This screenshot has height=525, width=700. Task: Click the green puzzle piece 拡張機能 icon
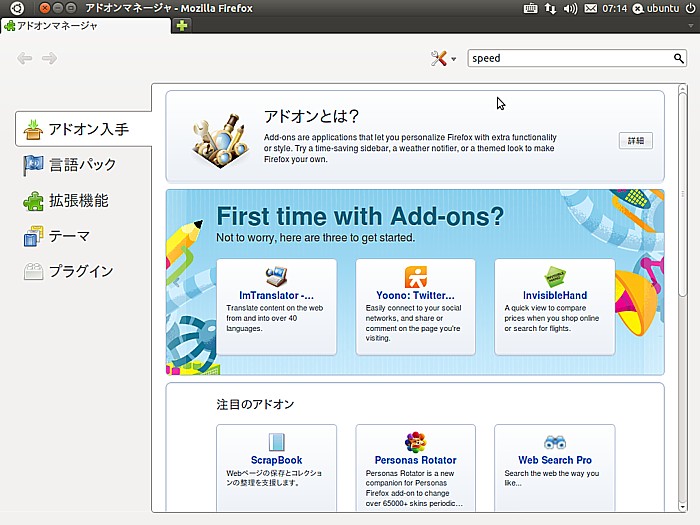[x=33, y=201]
